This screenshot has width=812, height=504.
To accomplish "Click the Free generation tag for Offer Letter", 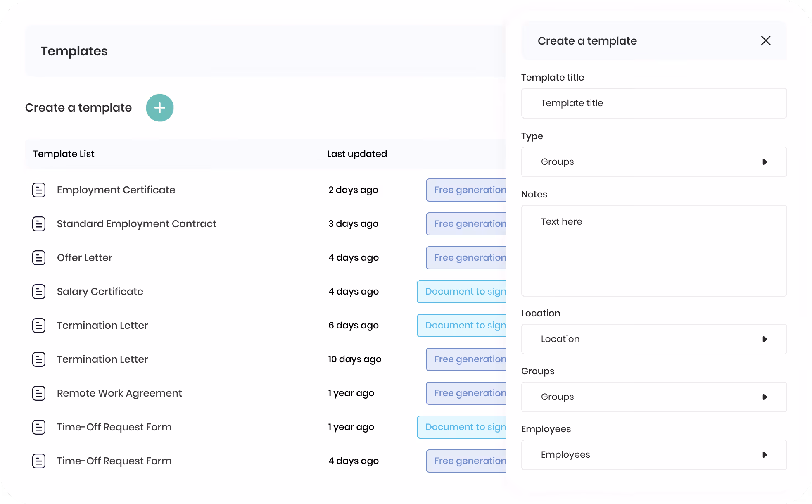I will pyautogui.click(x=466, y=258).
